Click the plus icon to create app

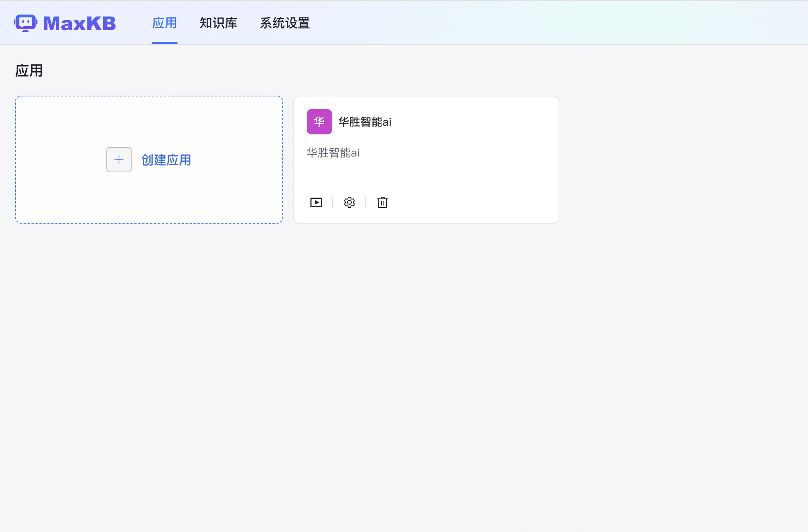click(x=119, y=160)
